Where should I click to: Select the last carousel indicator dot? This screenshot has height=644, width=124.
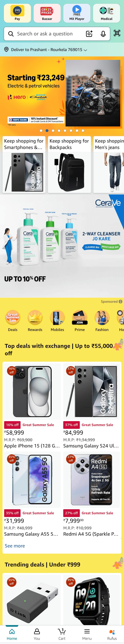(x=83, y=130)
